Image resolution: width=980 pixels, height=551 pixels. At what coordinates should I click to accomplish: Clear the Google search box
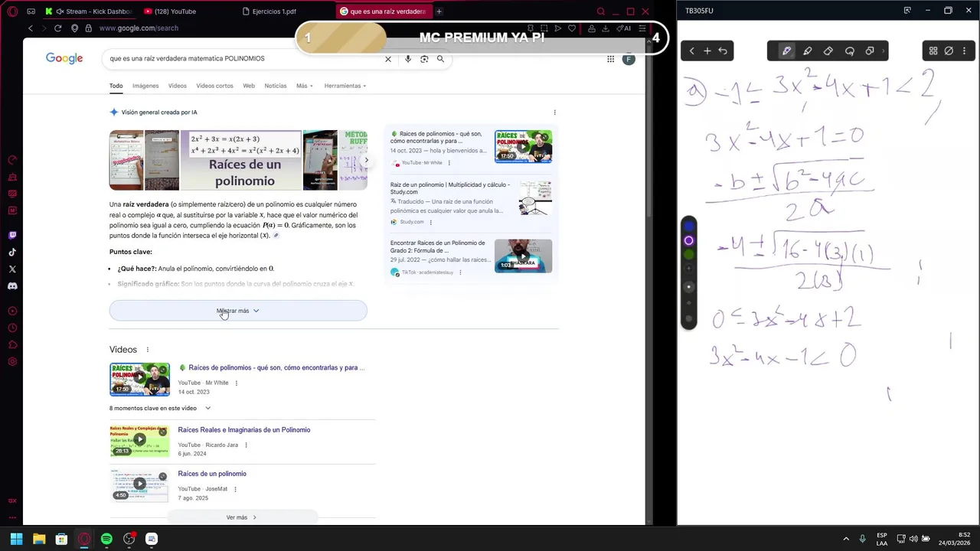click(x=388, y=59)
